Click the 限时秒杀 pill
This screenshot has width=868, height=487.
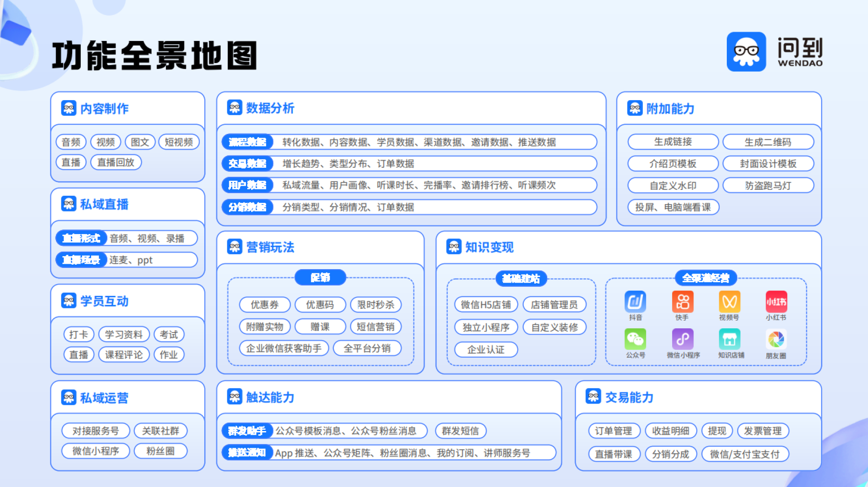(376, 305)
